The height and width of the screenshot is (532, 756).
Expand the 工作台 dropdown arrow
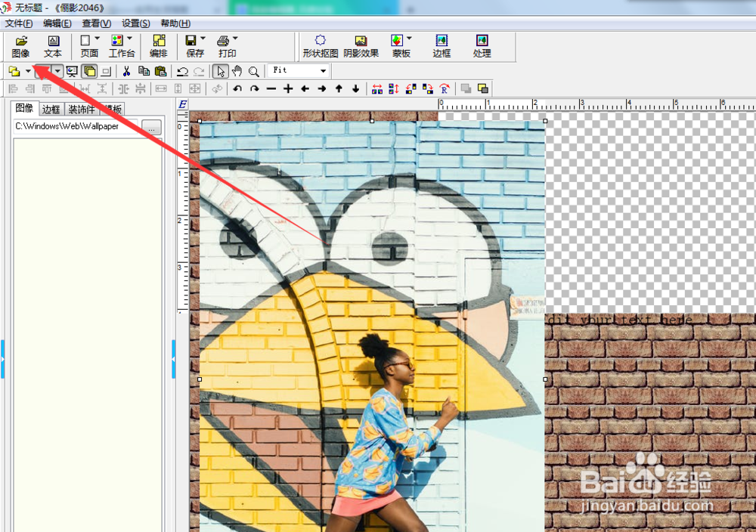[130, 38]
